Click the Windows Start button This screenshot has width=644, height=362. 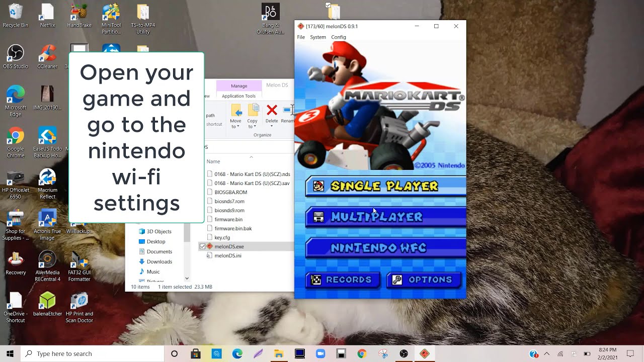pos(10,353)
